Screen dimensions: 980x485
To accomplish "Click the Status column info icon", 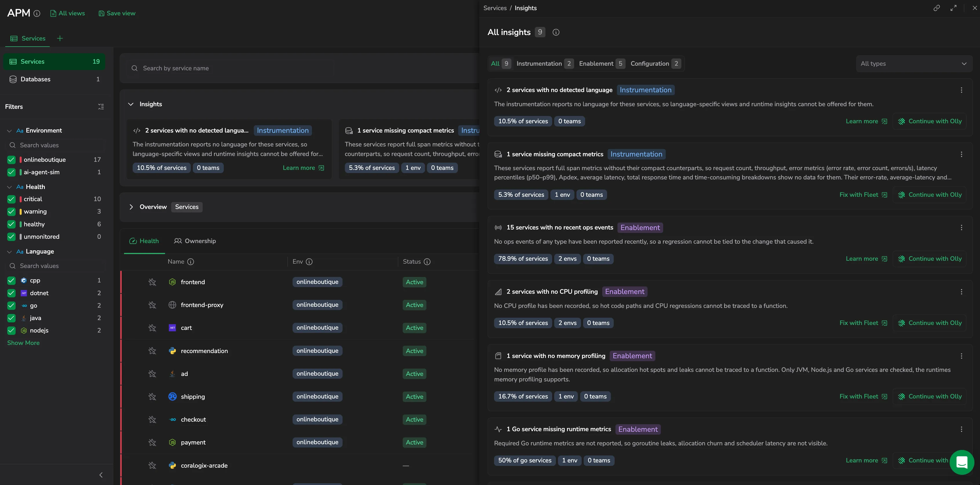I will pos(427,262).
